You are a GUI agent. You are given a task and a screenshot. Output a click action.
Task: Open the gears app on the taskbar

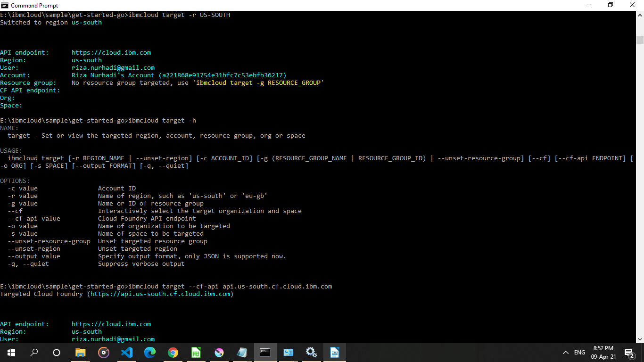[x=312, y=352]
